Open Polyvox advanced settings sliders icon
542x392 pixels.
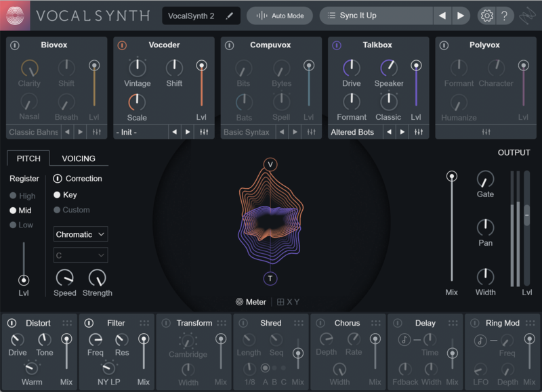click(x=486, y=132)
